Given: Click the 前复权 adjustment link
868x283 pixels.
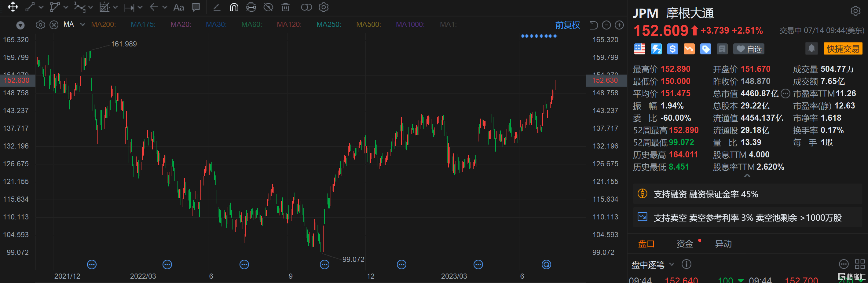Looking at the screenshot, I should pos(567,25).
